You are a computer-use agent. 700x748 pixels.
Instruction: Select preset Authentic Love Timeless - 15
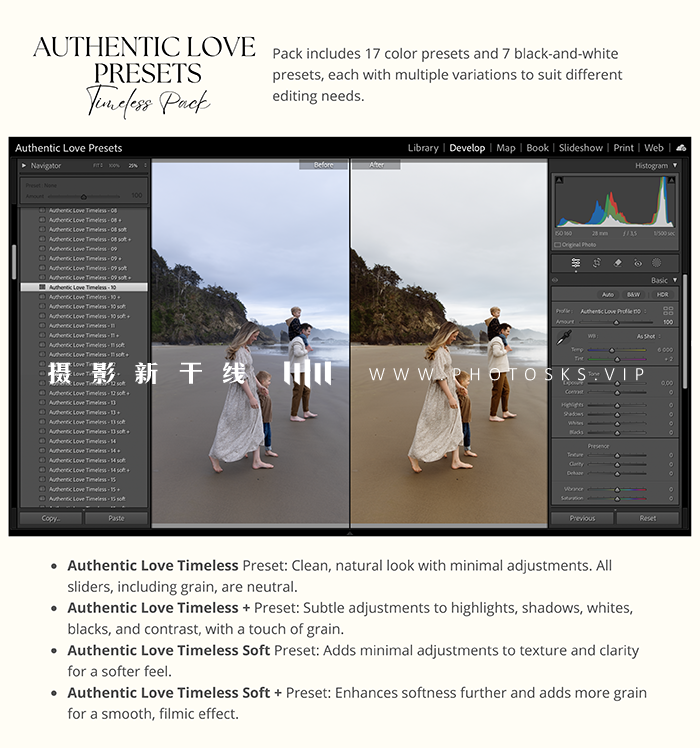(84, 479)
